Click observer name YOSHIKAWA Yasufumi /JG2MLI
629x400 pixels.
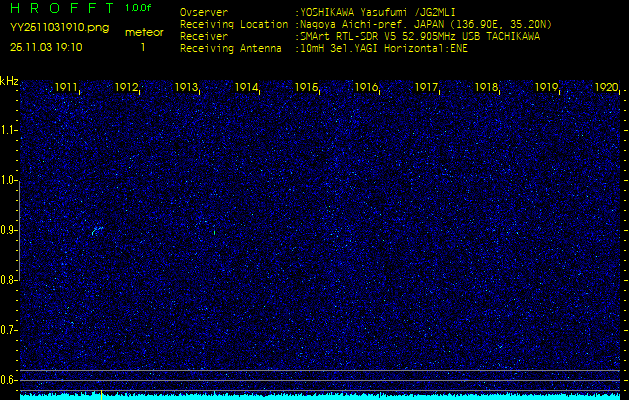pyautogui.click(x=377, y=12)
